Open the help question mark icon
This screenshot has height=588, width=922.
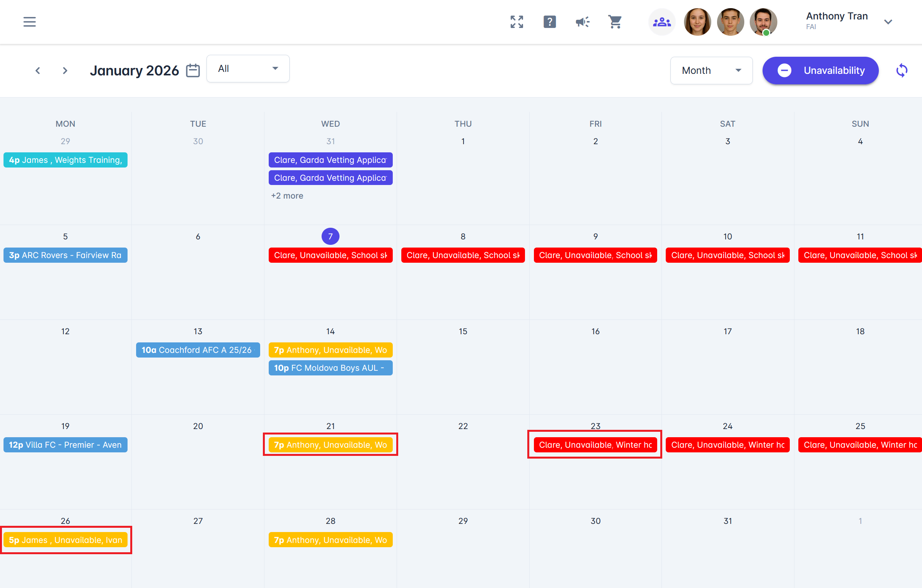point(549,22)
